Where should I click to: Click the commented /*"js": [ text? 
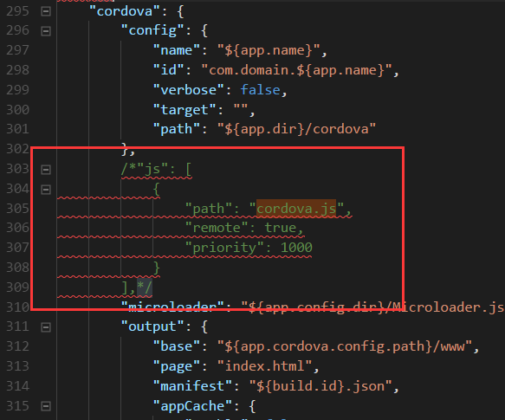click(157, 170)
